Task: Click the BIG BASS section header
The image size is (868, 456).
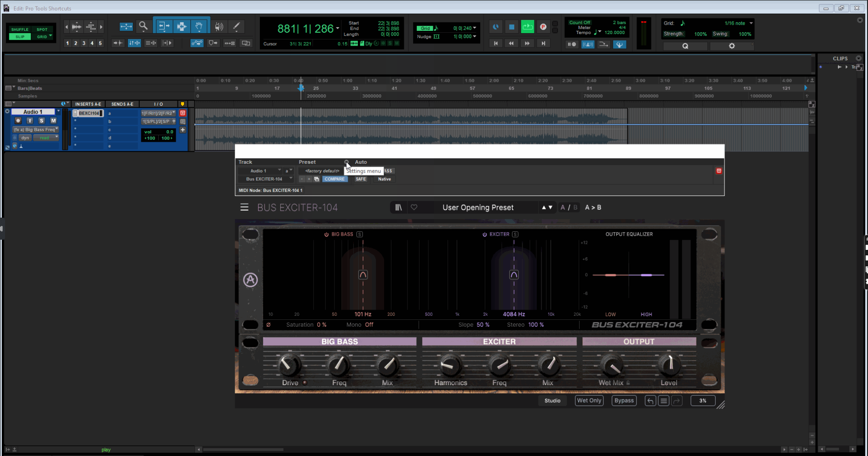Action: 339,341
